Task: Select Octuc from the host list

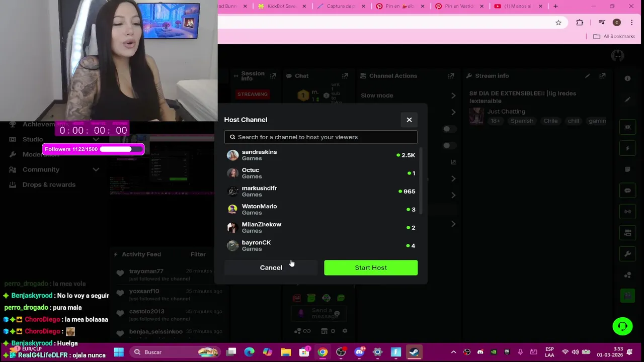Action: coord(320,173)
